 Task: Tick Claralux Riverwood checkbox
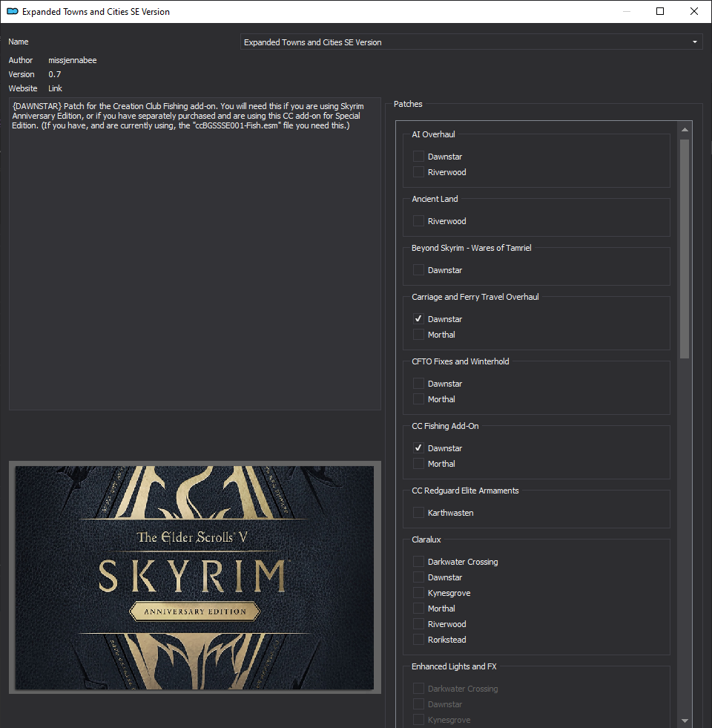[418, 624]
